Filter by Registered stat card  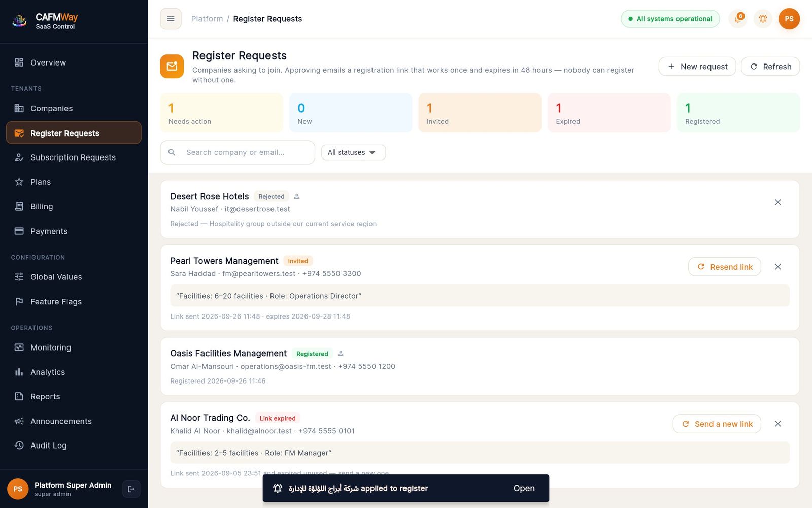[x=738, y=113]
